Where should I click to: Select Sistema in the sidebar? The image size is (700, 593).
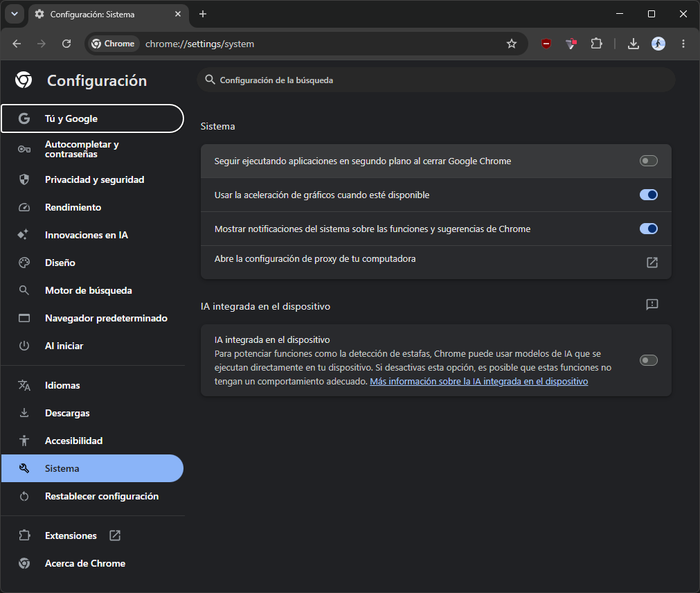92,468
